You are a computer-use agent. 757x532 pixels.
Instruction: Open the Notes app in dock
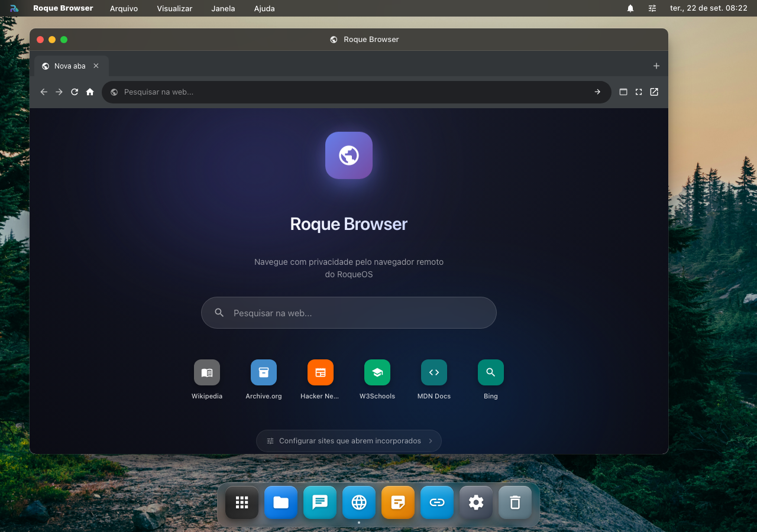coord(398,502)
